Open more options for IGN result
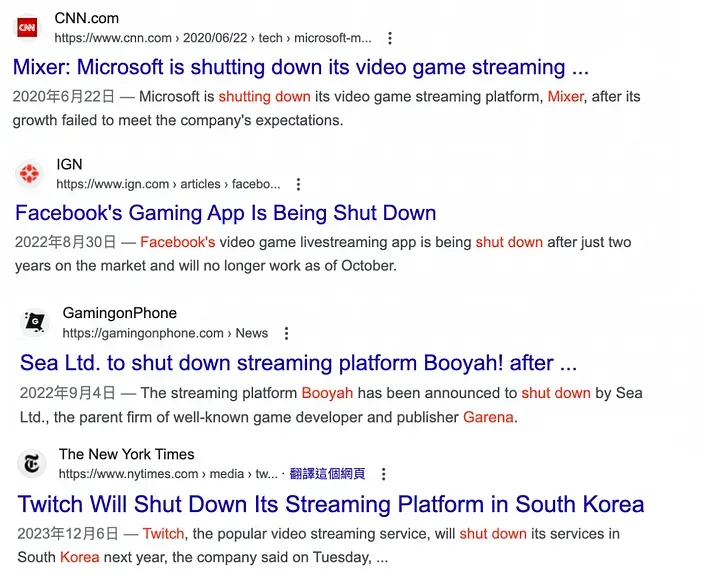This screenshot has height=585, width=720. 298,184
